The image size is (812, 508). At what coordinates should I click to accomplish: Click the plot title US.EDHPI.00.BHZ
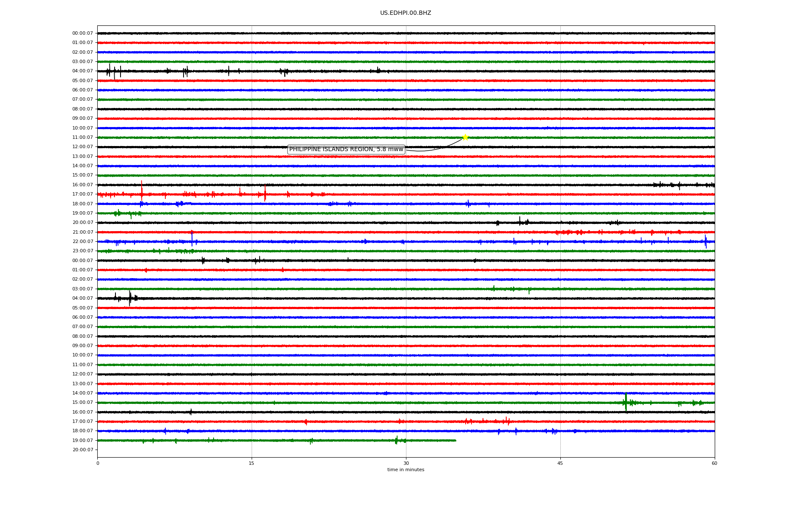coord(406,13)
